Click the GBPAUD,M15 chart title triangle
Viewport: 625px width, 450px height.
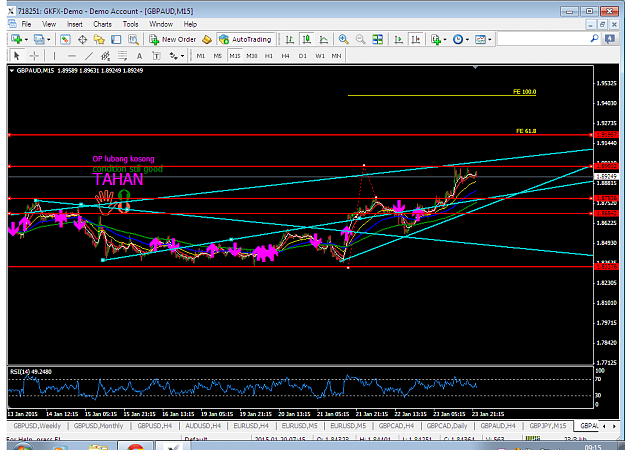(12, 71)
